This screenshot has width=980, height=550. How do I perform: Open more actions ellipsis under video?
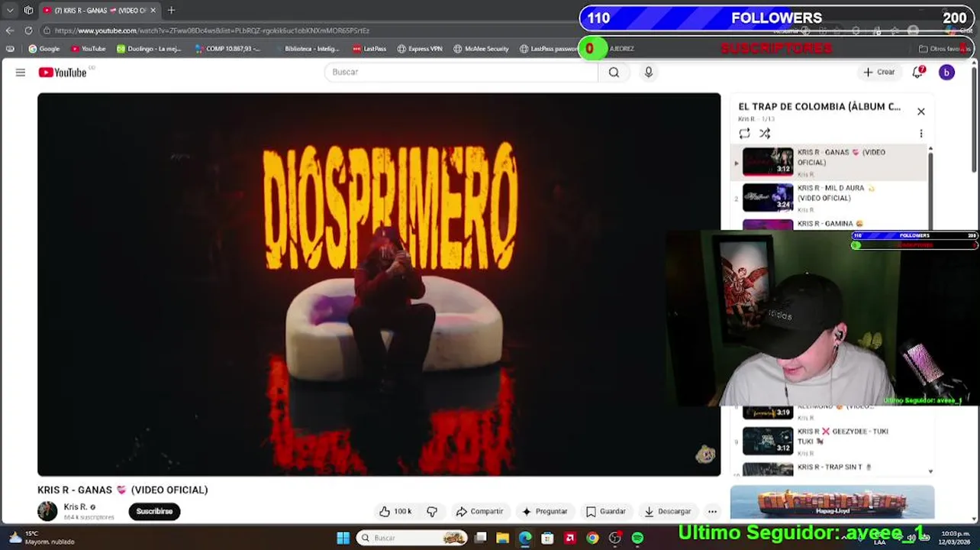point(712,511)
